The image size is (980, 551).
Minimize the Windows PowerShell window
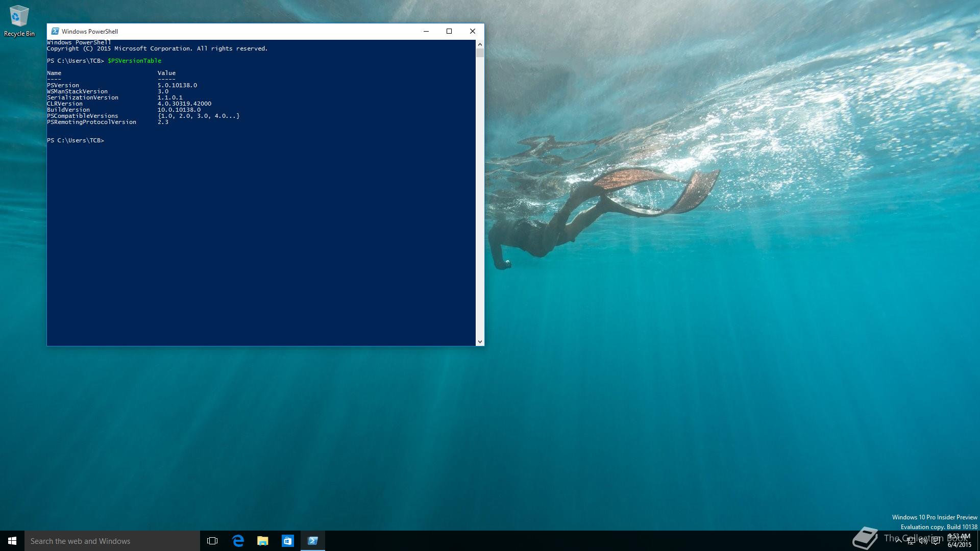coord(426,31)
